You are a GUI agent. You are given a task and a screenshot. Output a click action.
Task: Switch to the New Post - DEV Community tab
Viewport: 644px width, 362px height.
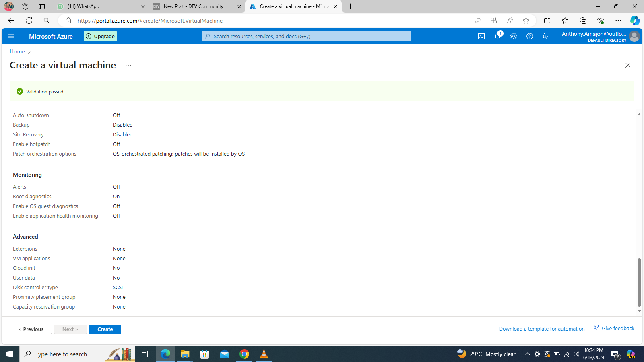[x=197, y=6]
